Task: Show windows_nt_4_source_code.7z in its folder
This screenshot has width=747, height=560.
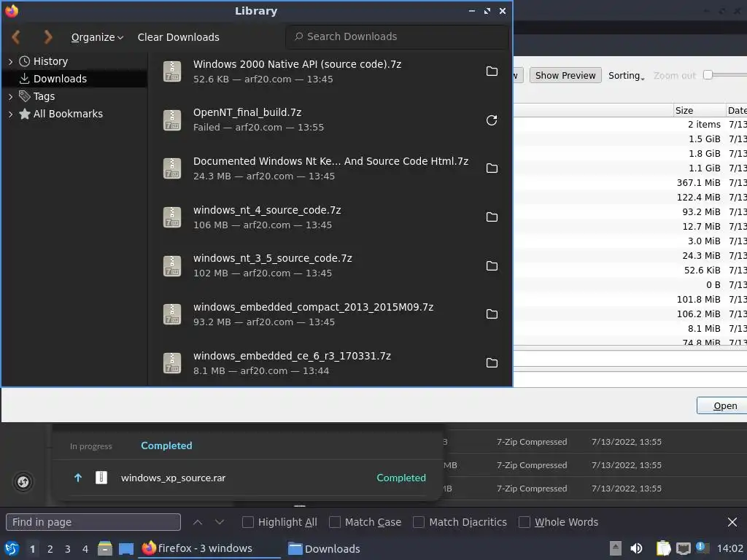Action: pyautogui.click(x=492, y=217)
